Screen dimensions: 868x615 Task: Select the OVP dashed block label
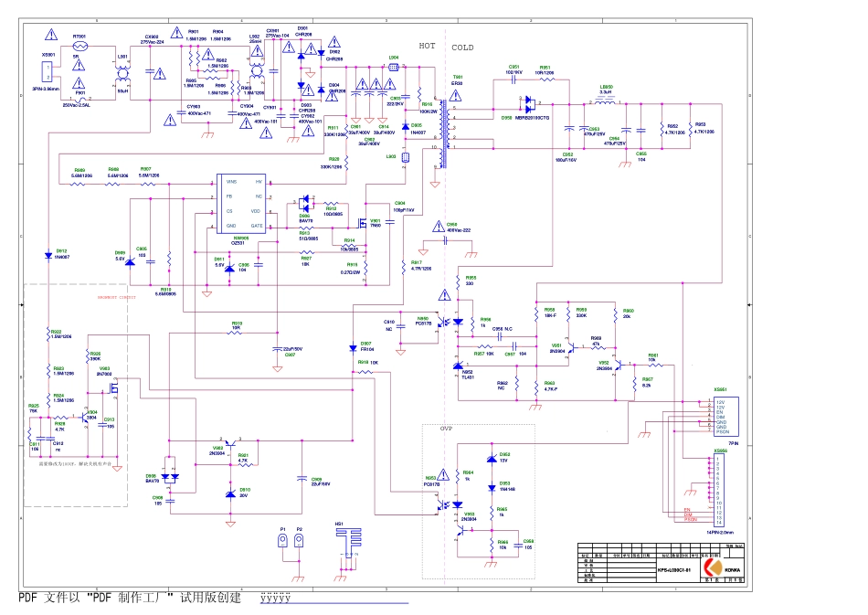(x=446, y=428)
